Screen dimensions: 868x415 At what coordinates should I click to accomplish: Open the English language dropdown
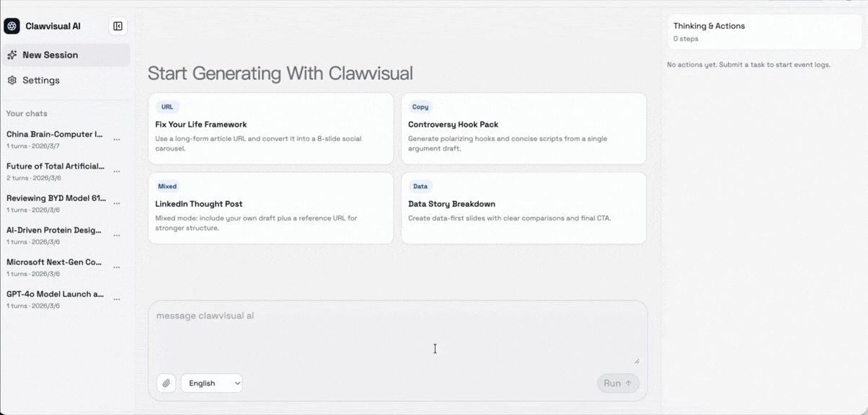pos(212,383)
